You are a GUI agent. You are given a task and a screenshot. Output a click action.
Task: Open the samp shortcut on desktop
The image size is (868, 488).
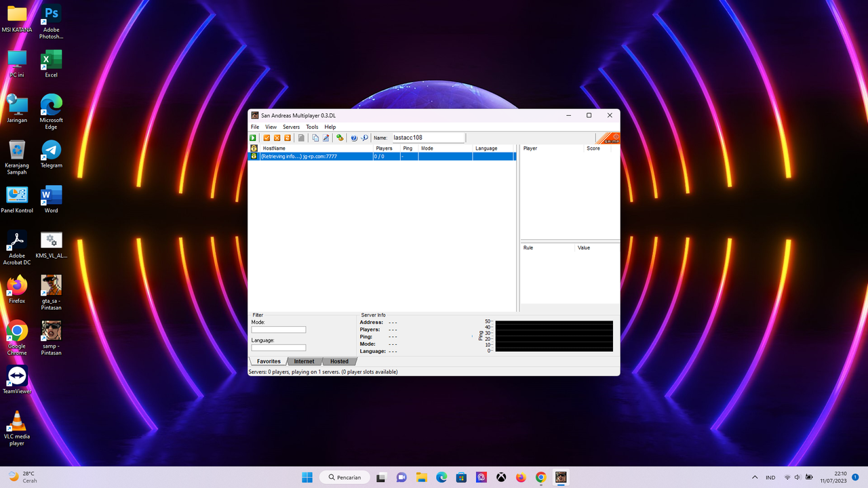[51, 338]
